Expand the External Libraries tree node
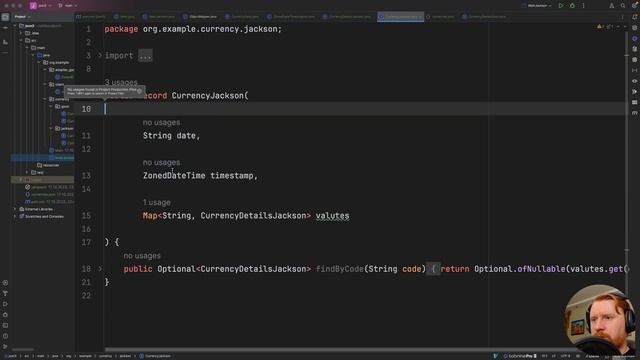Image resolution: width=640 pixels, height=360 pixels. pyautogui.click(x=15, y=209)
